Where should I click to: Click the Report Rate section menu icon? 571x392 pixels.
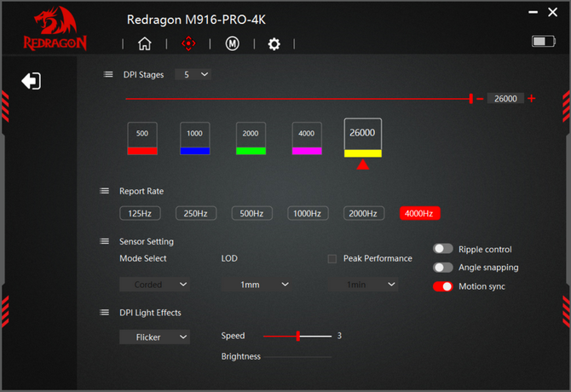[105, 191]
